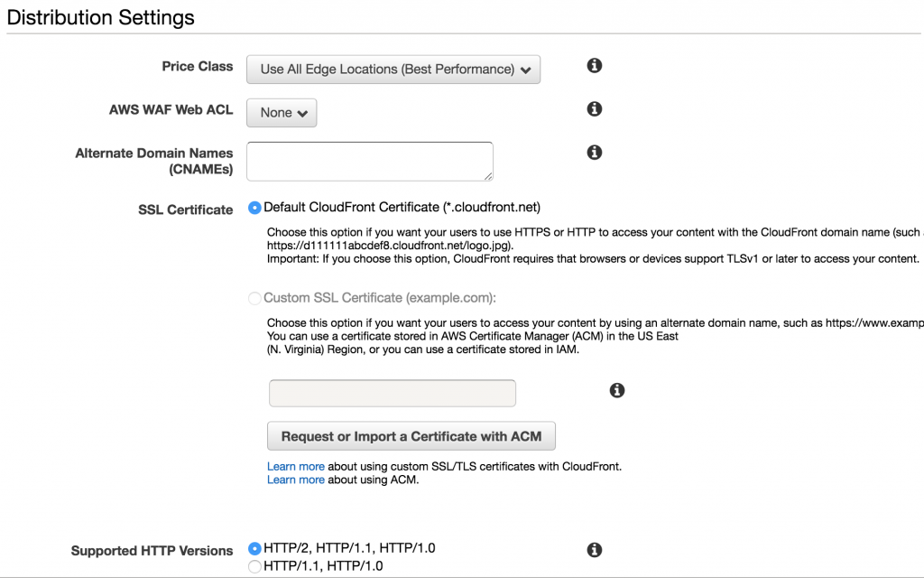This screenshot has height=578, width=924.
Task: Open the Price Class dropdown
Action: [x=393, y=70]
